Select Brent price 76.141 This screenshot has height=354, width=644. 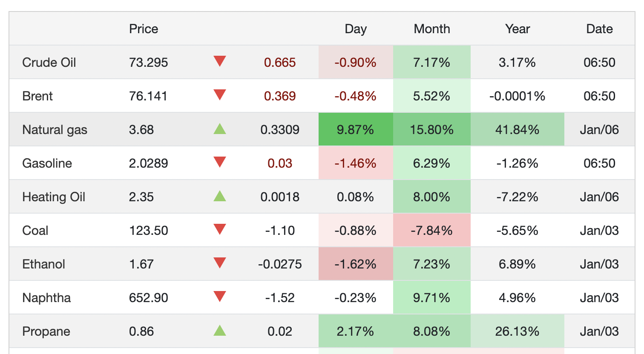point(148,96)
